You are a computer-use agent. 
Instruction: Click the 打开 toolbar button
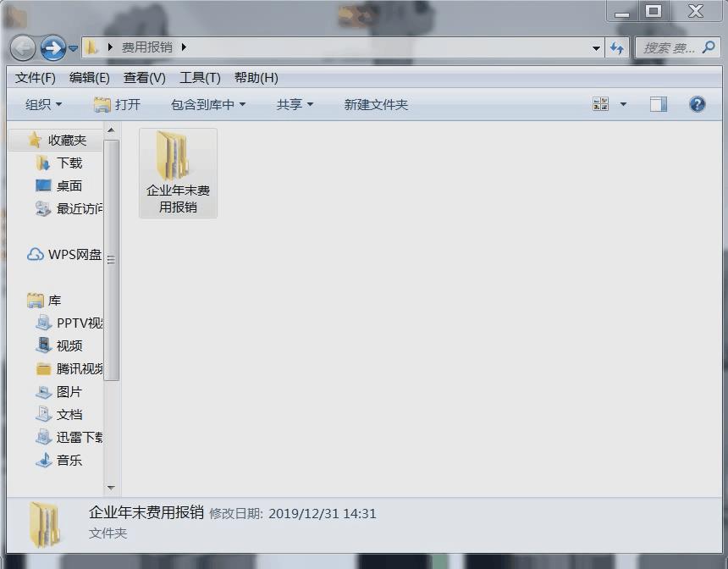118,103
